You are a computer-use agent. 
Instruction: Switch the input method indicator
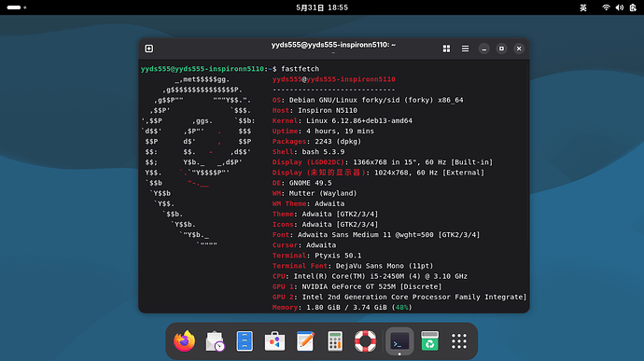tap(583, 7)
